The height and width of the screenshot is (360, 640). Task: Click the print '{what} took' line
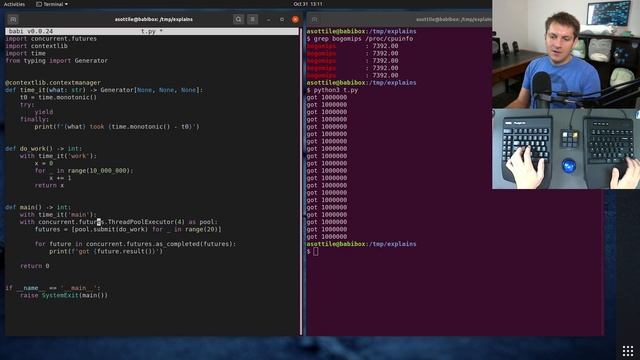117,127
